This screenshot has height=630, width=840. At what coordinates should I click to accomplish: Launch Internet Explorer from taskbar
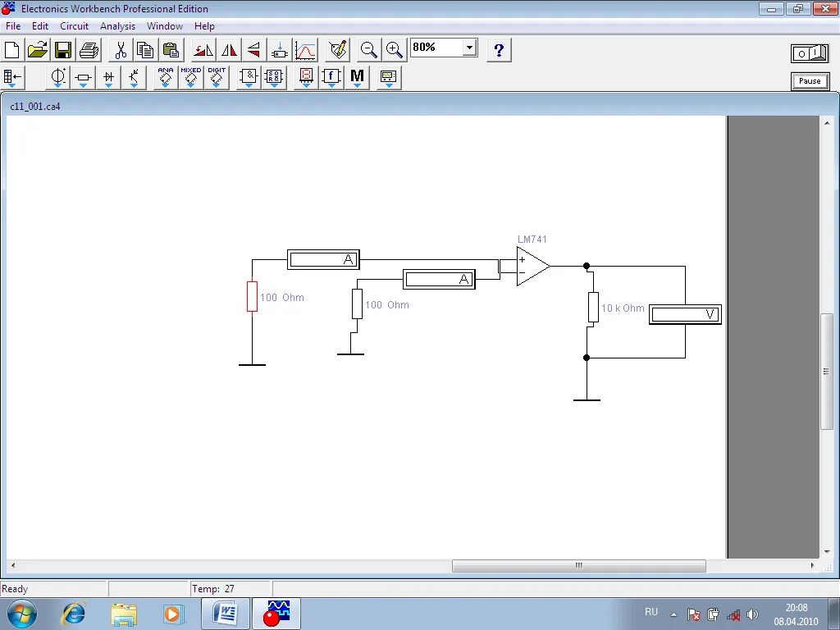point(73,614)
